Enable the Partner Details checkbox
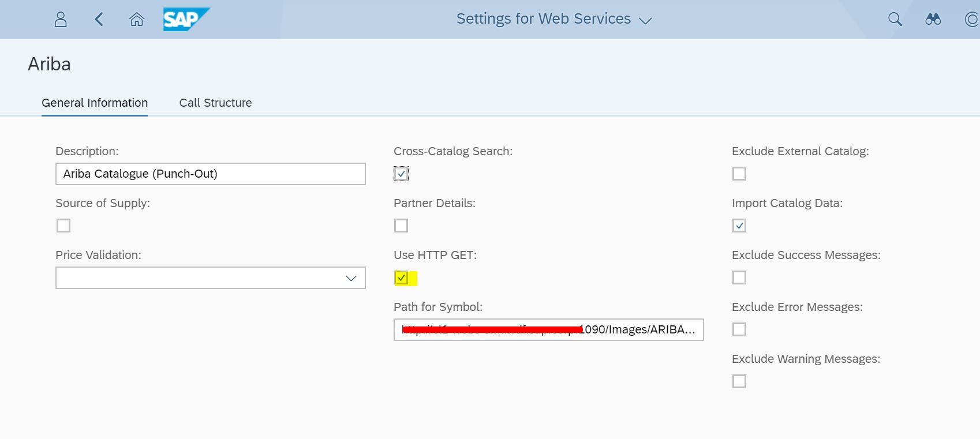980x439 pixels. click(x=401, y=226)
